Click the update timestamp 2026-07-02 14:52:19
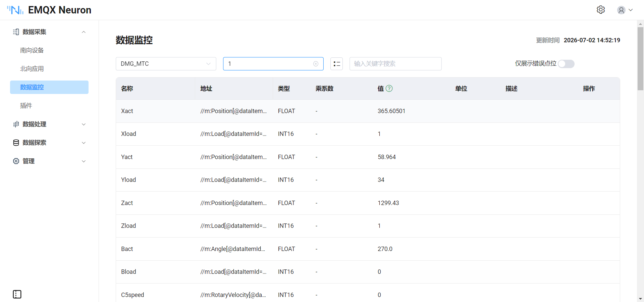The width and height of the screenshot is (644, 302). click(x=592, y=40)
